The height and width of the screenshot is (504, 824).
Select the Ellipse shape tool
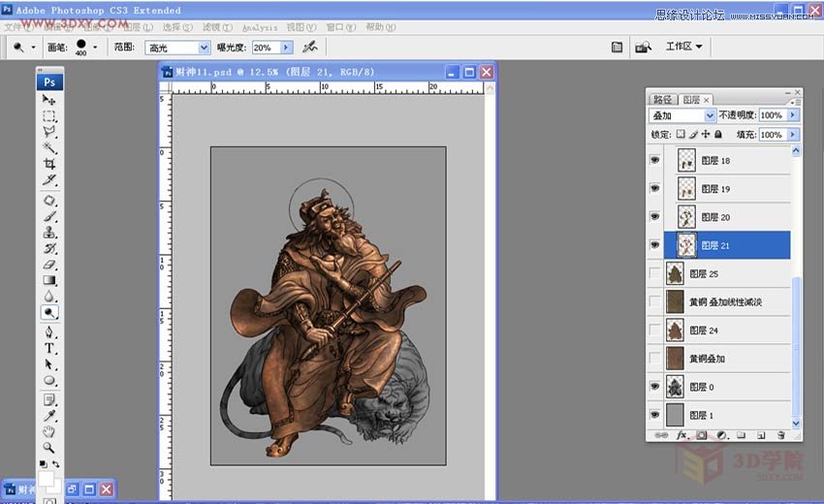click(48, 380)
